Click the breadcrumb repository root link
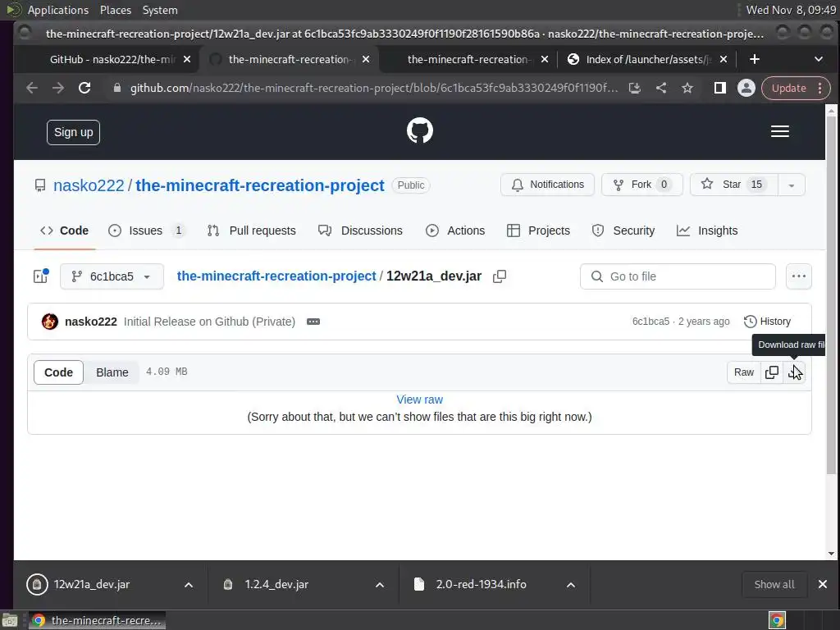The width and height of the screenshot is (840, 630). click(x=276, y=276)
